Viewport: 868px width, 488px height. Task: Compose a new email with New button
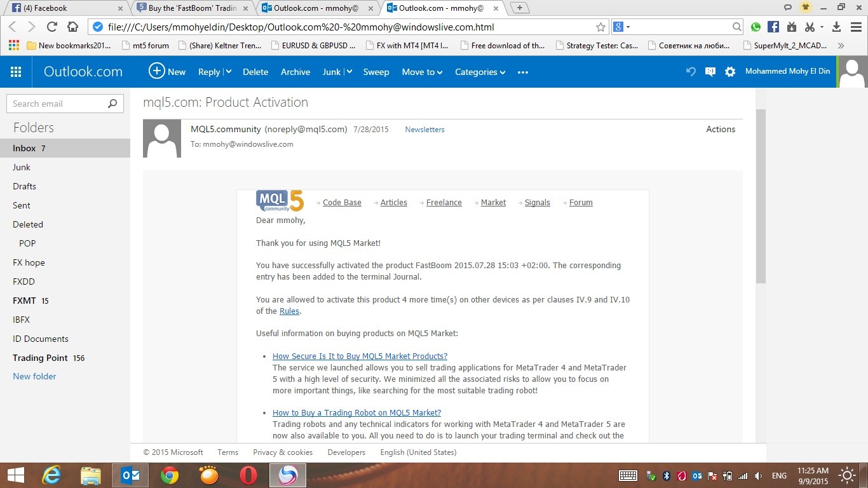click(x=167, y=71)
